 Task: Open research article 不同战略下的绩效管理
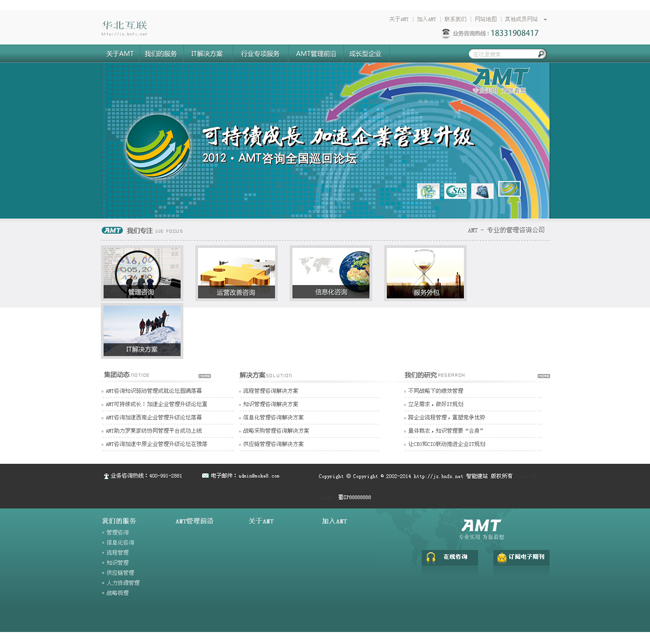pyautogui.click(x=436, y=391)
